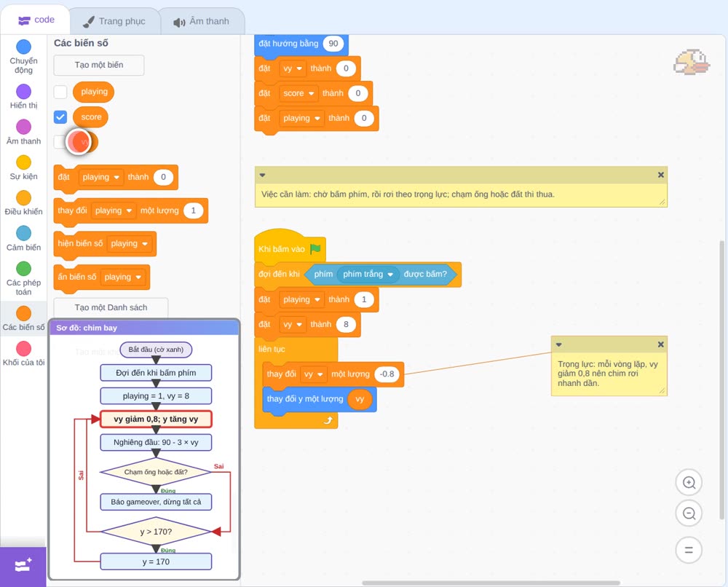Click the add extension button
Viewport: 728px width, 587px height.
tap(23, 566)
